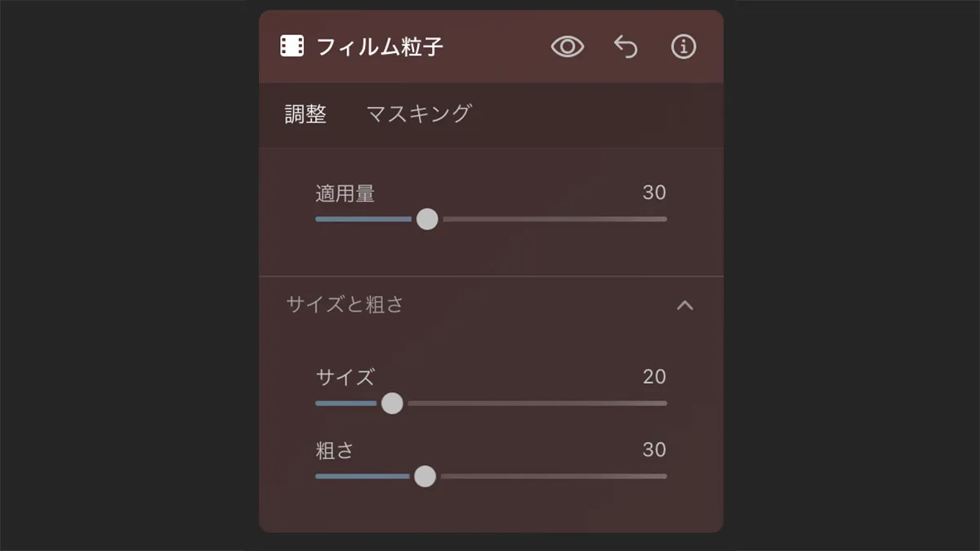This screenshot has height=551, width=980.
Task: Click the 適用量 slider handle
Action: 427,219
